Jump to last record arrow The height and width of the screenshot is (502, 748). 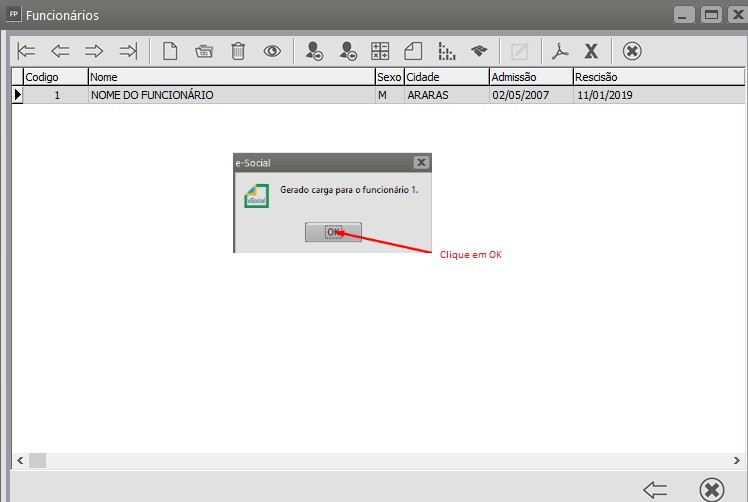click(128, 51)
